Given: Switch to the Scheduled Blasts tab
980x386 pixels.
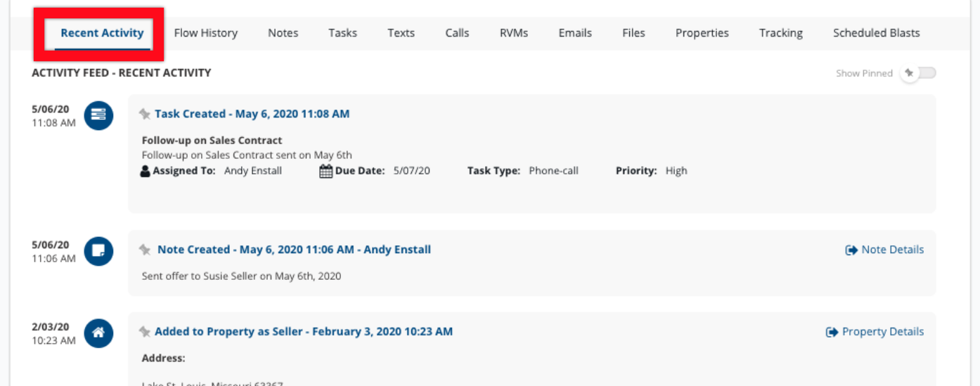Looking at the screenshot, I should (x=876, y=33).
